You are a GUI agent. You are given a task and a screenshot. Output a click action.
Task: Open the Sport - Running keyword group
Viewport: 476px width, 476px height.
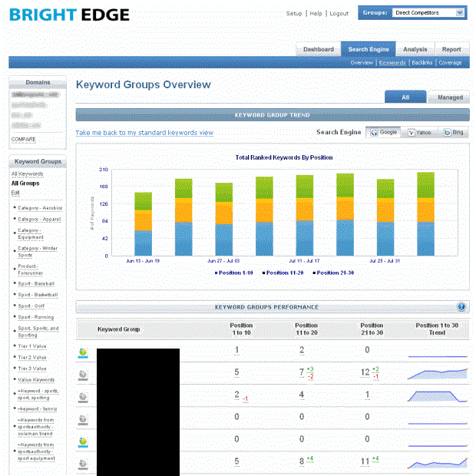coord(36,317)
